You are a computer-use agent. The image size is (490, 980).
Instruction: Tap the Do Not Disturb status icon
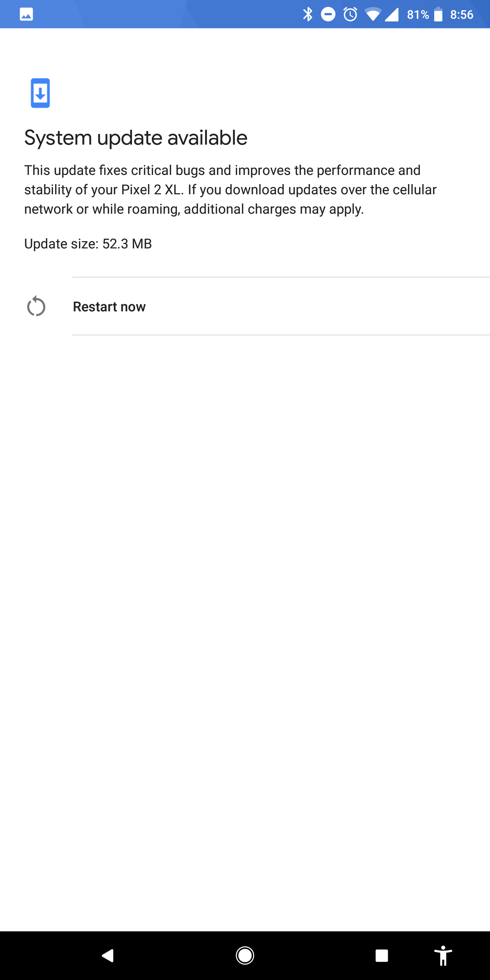point(328,14)
